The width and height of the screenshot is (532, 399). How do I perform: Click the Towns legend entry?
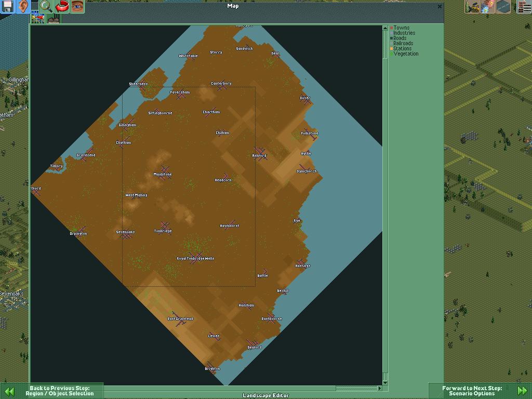click(402, 28)
